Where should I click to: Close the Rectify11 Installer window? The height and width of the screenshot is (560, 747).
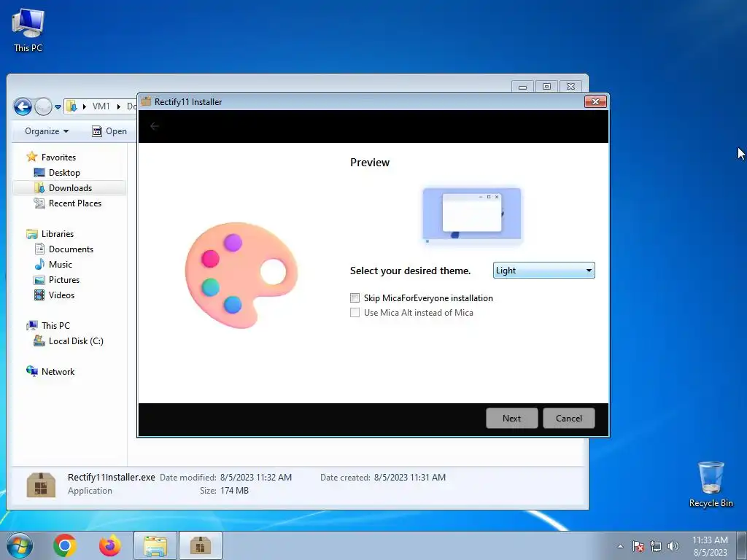pyautogui.click(x=595, y=101)
